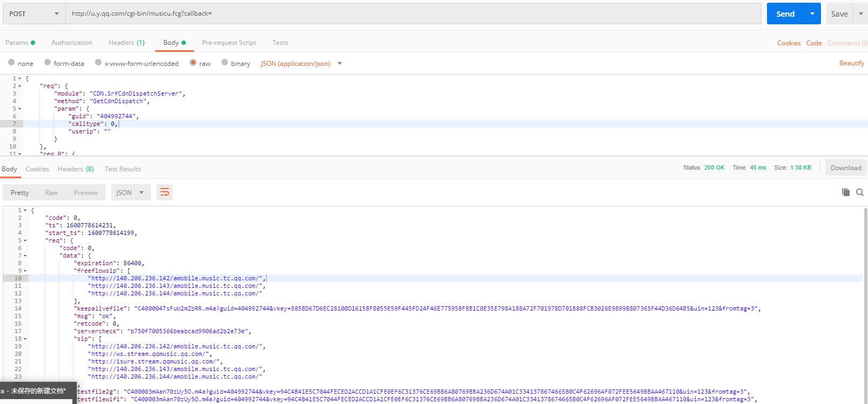This screenshot has width=868, height=404.
Task: Select the raw body type radio
Action: (193, 63)
